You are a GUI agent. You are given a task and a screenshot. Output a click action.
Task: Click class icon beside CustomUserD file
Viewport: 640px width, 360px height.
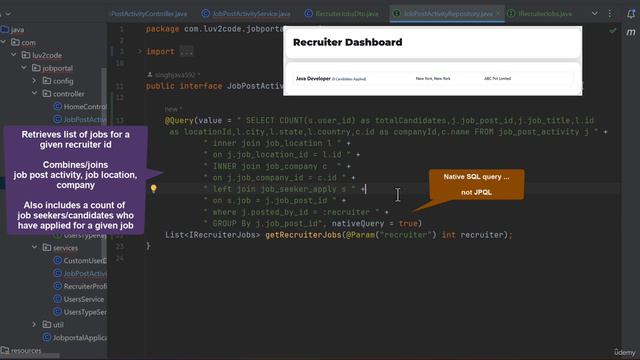click(58, 260)
